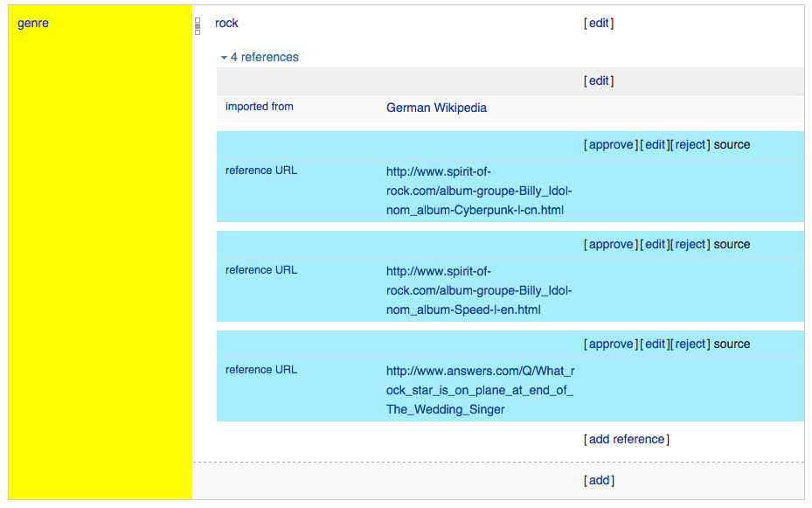The width and height of the screenshot is (812, 508).
Task: Edit the answers.com reference
Action: coord(655,344)
